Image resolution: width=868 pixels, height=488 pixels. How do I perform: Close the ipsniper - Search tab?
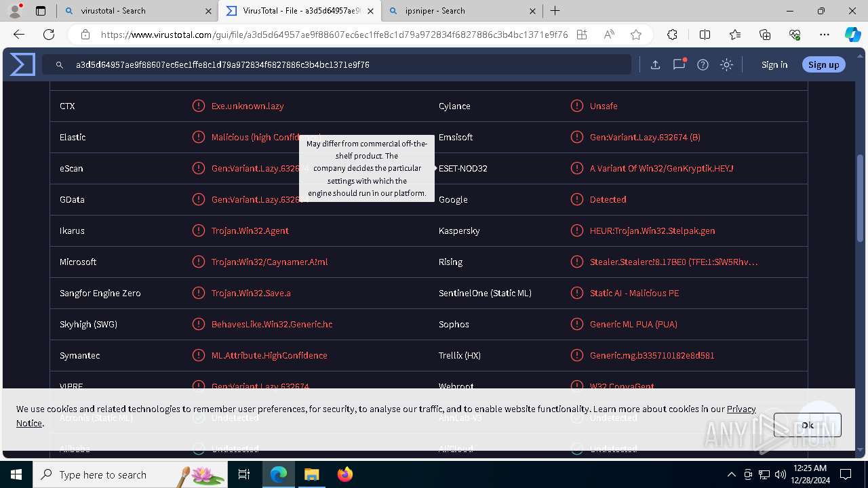click(532, 11)
